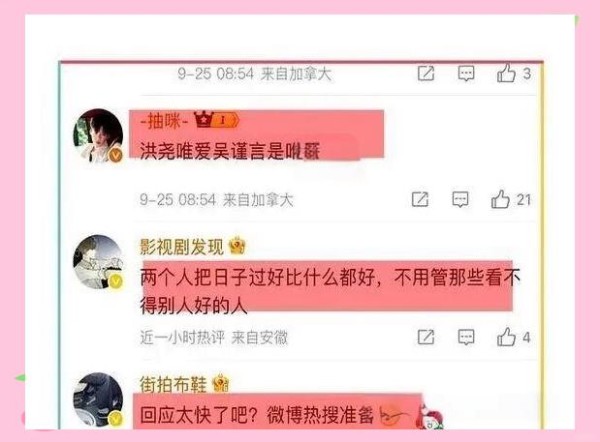This screenshot has width=600, height=442.
Task: Open the reply bubble on the 影视剧发现 comment
Action: click(466, 337)
